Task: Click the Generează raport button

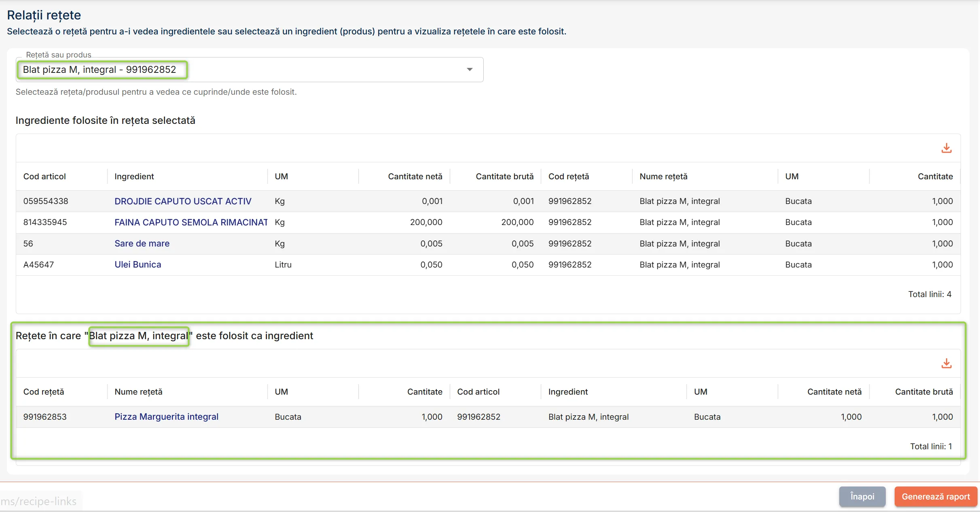Action: coord(936,497)
